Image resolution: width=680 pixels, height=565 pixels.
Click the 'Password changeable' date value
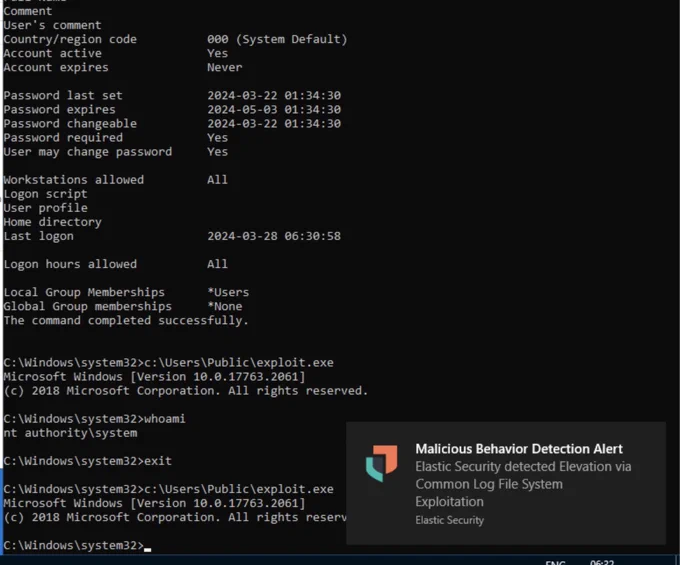tap(274, 124)
